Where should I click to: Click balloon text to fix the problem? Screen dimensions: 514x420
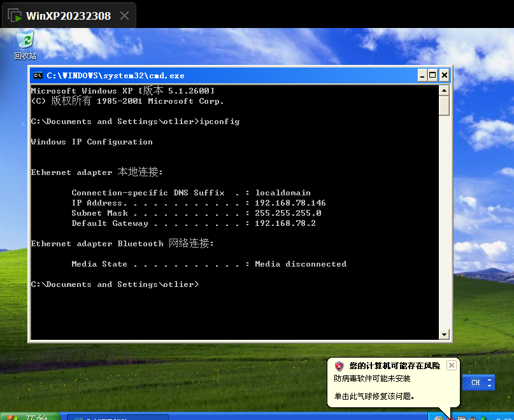[375, 396]
